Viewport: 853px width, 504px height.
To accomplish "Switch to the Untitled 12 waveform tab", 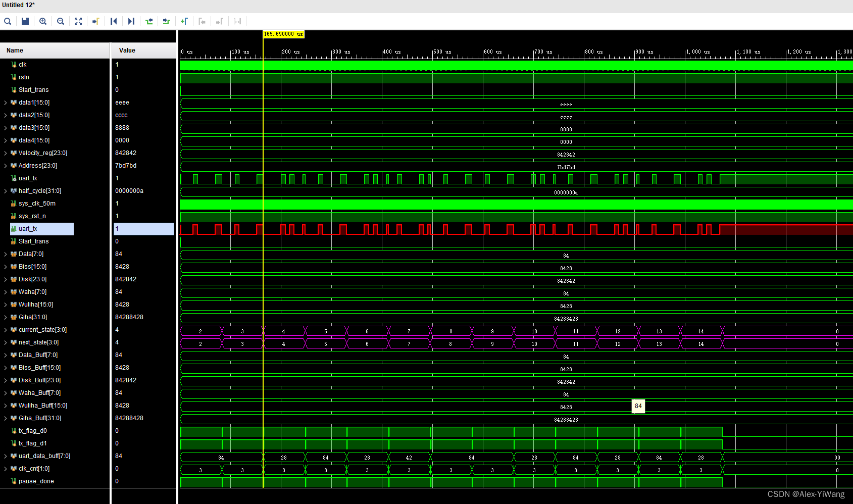I will tap(19, 5).
